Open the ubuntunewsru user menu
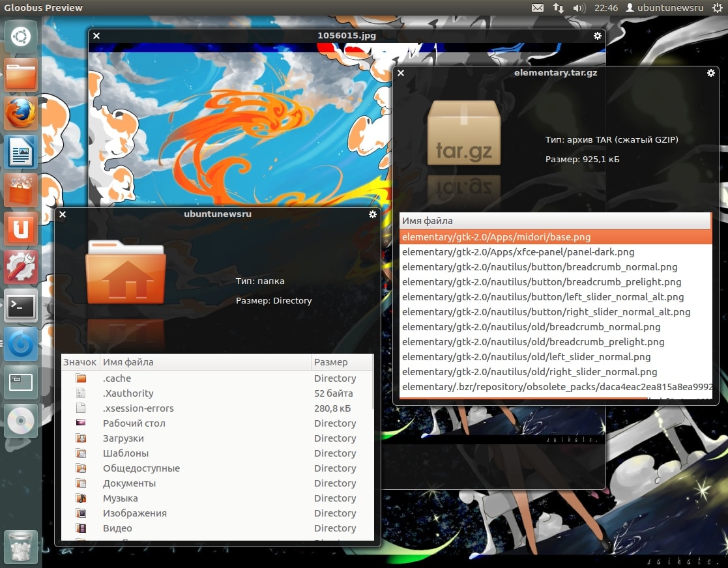This screenshot has width=728, height=568. [665, 8]
